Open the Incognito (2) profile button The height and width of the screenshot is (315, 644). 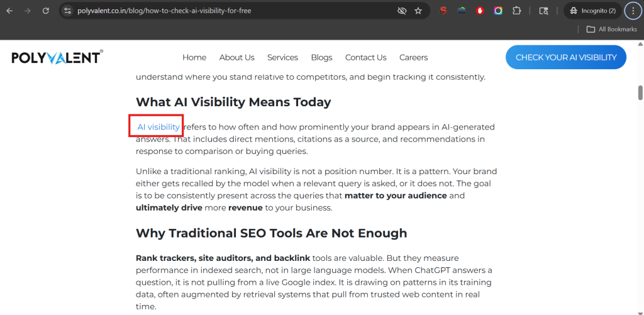coord(592,11)
